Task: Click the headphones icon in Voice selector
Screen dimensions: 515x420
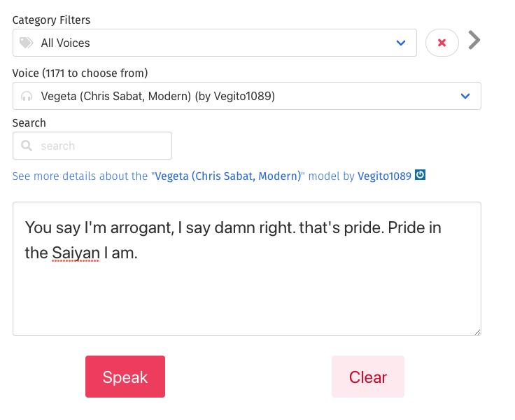Action: (27, 97)
